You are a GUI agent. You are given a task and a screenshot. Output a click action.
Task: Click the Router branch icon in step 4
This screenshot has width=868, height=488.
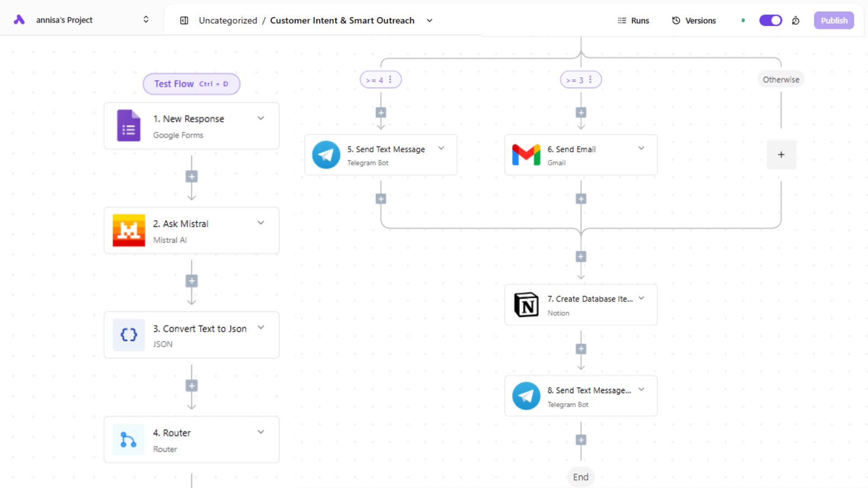point(128,440)
